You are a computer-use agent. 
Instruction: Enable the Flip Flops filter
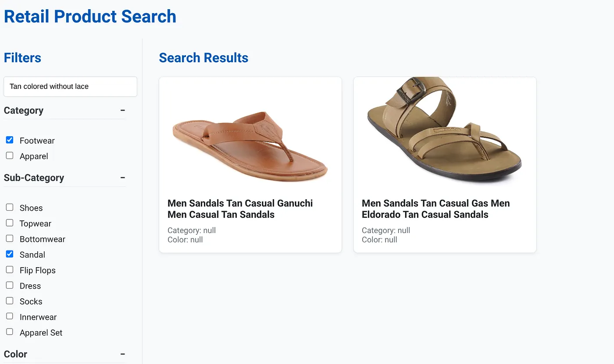tap(10, 270)
